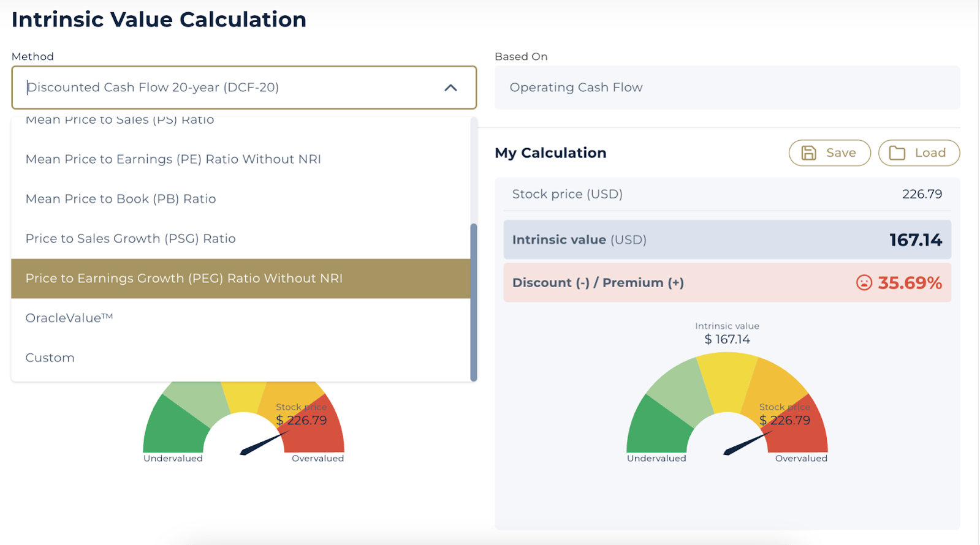Select the Custom method option

[50, 358]
